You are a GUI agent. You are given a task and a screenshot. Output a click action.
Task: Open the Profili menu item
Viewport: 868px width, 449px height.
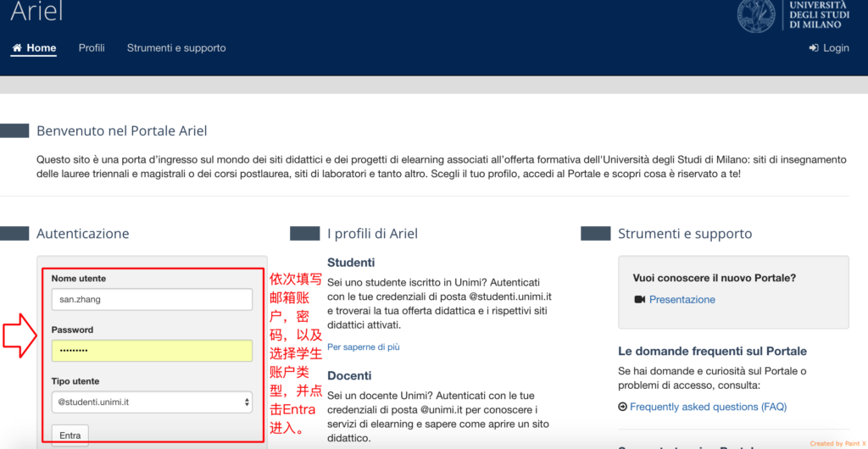point(92,48)
